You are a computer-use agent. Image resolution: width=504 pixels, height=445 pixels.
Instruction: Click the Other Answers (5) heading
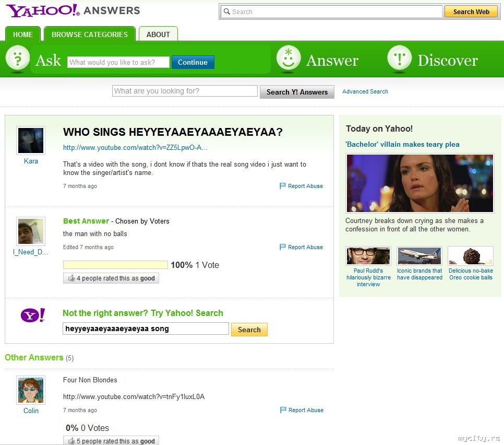click(x=39, y=357)
